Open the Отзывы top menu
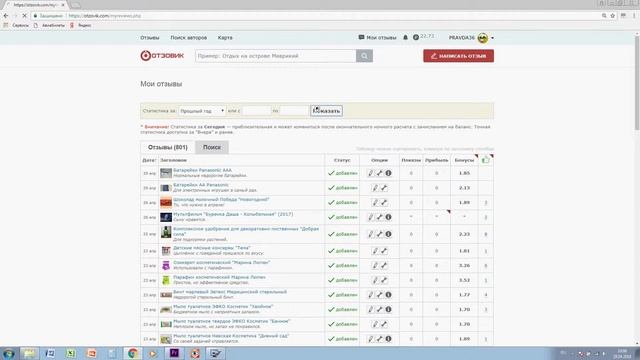This screenshot has height=360, width=640. [150, 38]
